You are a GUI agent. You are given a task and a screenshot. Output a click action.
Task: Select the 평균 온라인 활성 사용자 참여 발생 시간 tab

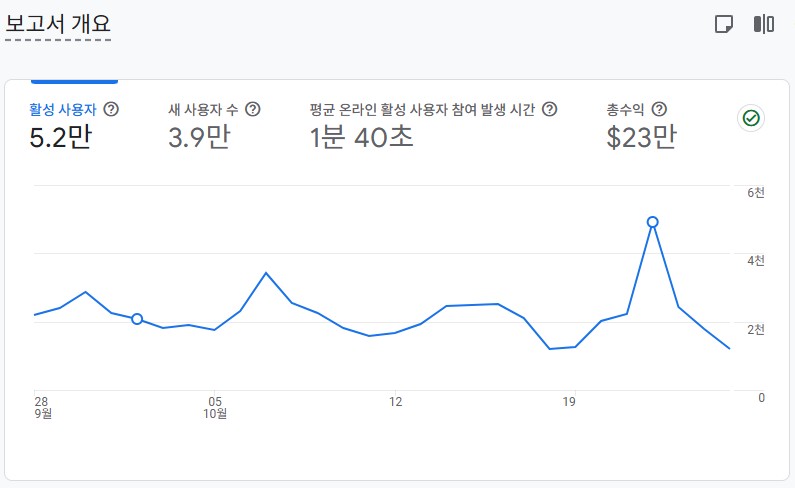[424, 109]
